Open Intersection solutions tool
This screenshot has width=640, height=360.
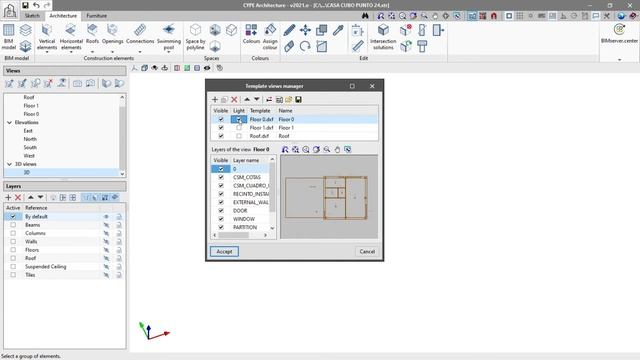point(383,37)
